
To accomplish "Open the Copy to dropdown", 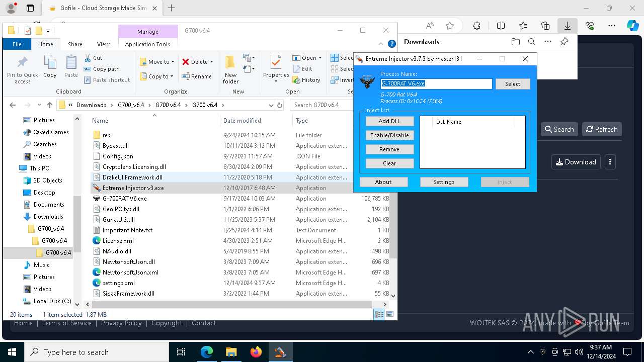I will pyautogui.click(x=156, y=76).
